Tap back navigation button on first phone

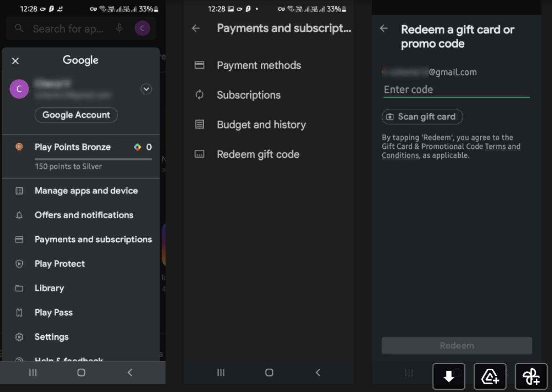(x=130, y=372)
